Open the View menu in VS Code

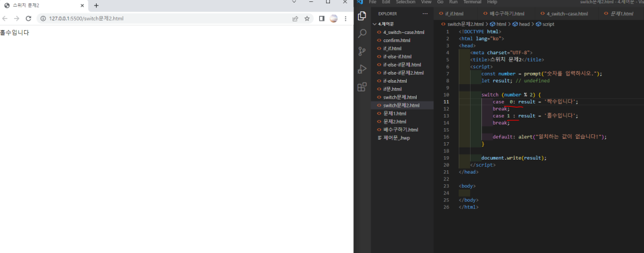tap(426, 2)
